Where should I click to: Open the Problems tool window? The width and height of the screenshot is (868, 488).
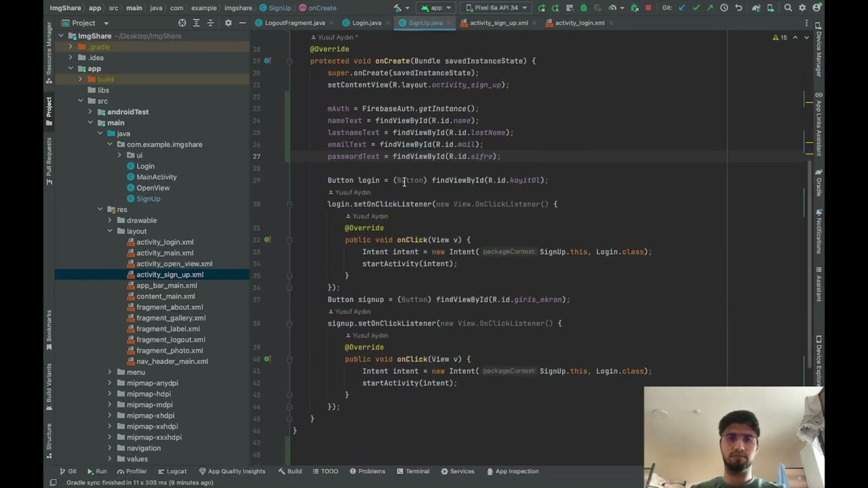pos(368,472)
